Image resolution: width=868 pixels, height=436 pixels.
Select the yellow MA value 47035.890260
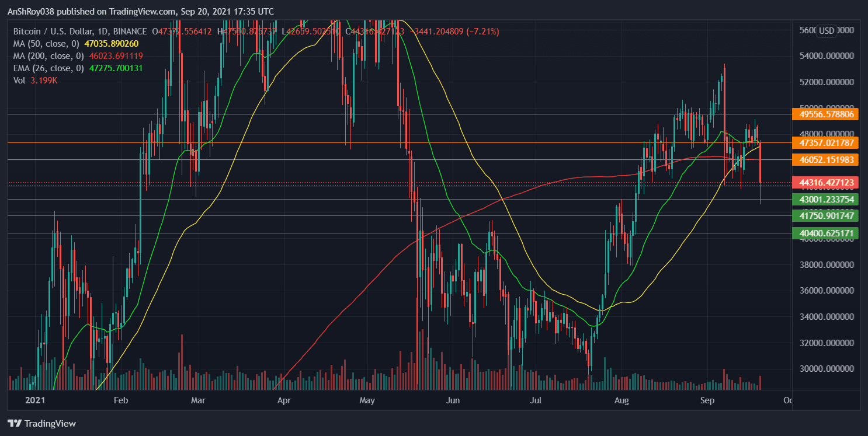[112, 44]
